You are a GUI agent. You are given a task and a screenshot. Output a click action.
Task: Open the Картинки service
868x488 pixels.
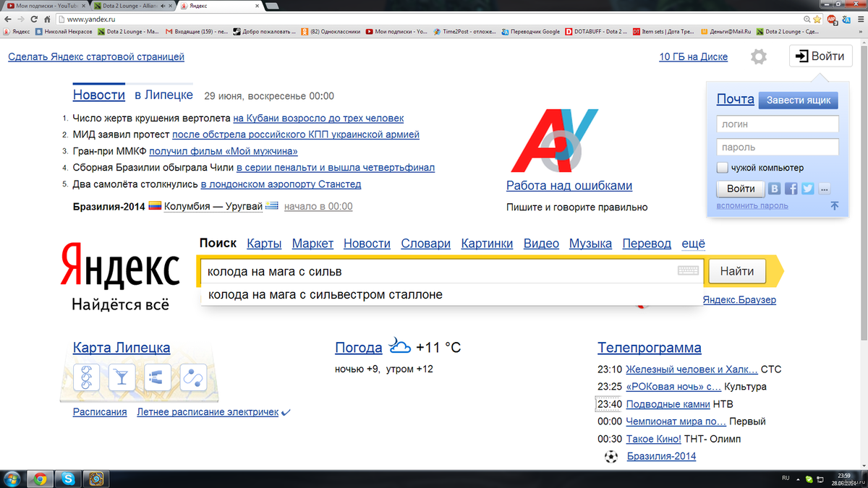coord(487,244)
